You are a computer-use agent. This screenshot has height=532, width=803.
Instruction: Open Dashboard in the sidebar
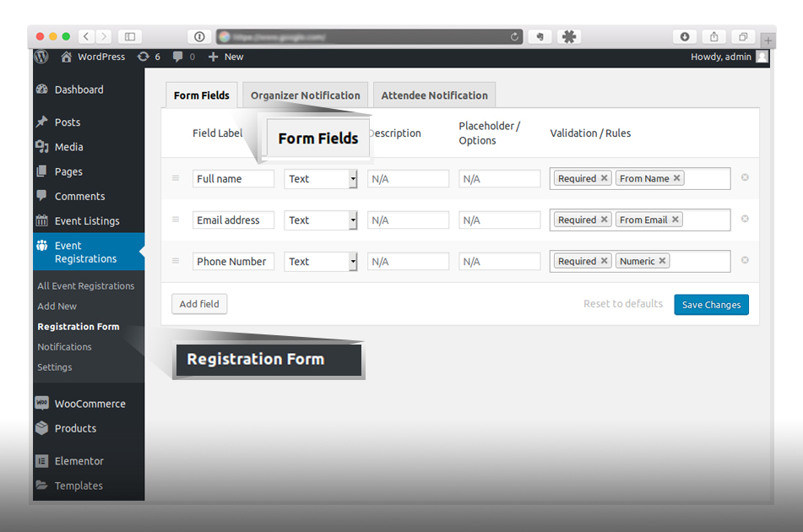coord(79,90)
